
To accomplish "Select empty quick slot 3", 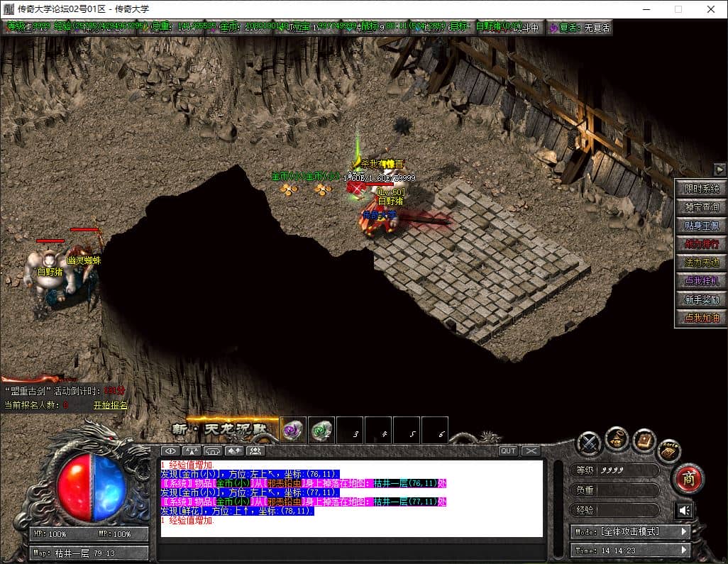I will (x=350, y=431).
